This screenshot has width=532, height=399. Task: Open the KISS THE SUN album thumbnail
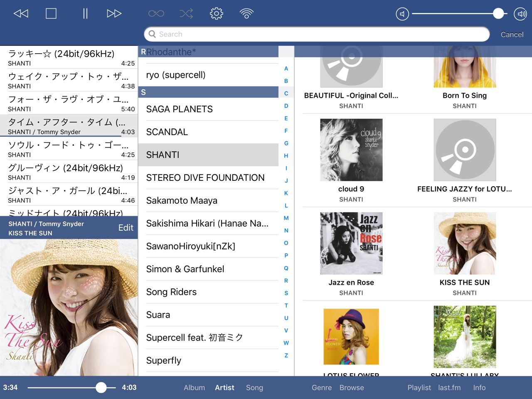pyautogui.click(x=465, y=243)
